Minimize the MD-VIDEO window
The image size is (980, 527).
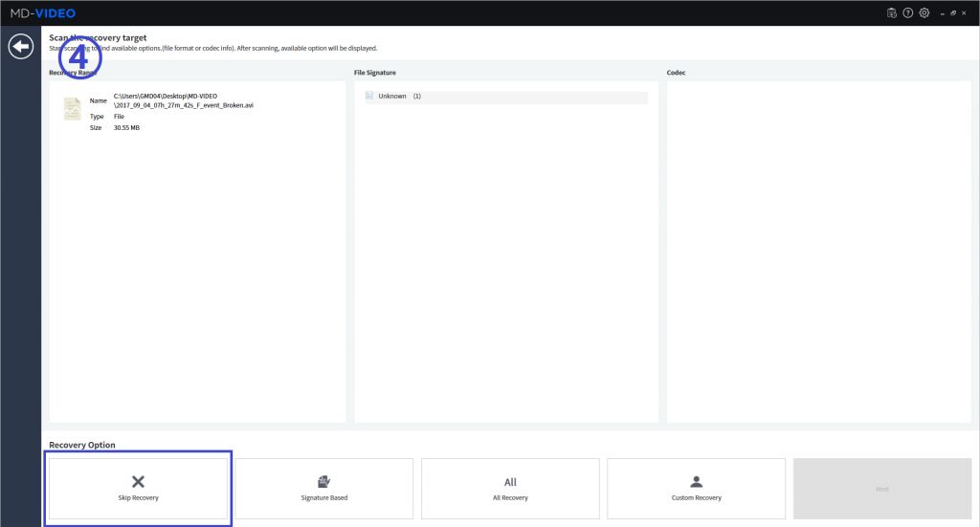point(942,13)
